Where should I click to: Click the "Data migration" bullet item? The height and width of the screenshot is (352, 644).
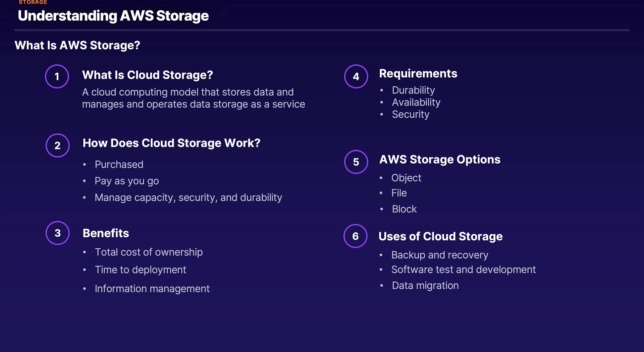[x=425, y=286]
